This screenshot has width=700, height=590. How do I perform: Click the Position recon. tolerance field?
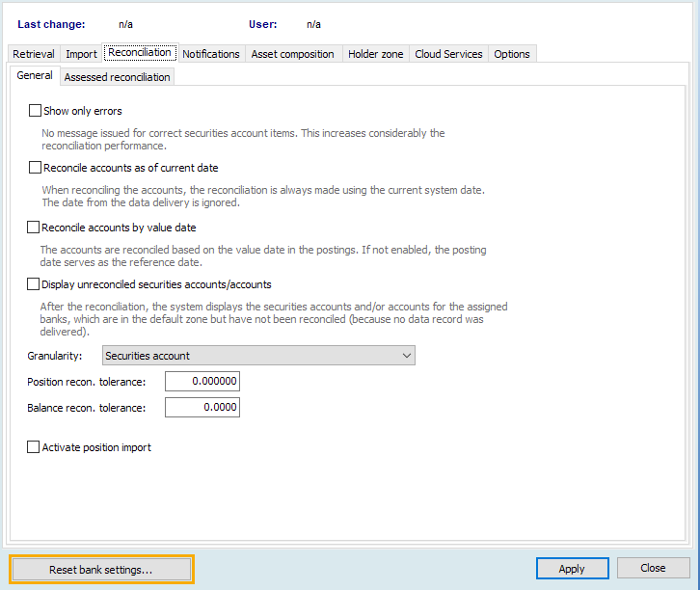(202, 382)
